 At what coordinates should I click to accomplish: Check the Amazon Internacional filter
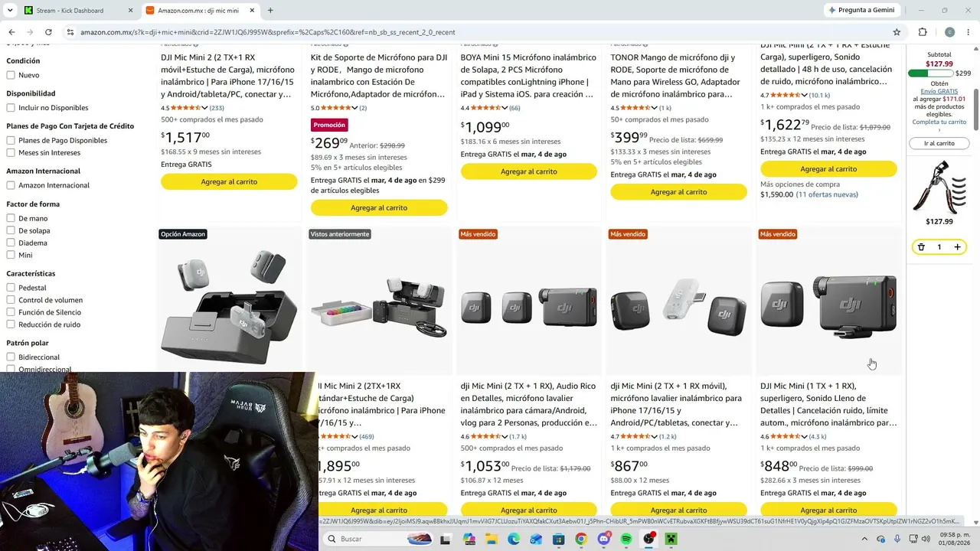click(x=11, y=185)
